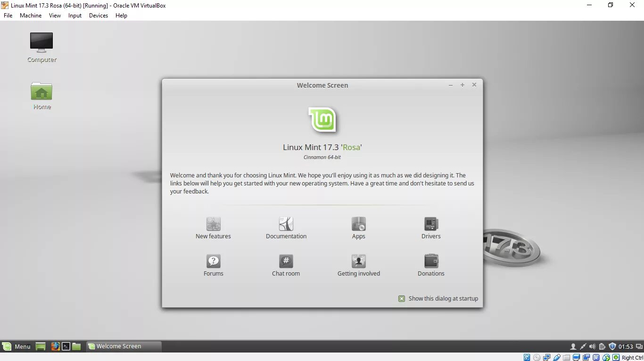Maximize the Welcome Screen dialog
The height and width of the screenshot is (361, 644).
(462, 85)
